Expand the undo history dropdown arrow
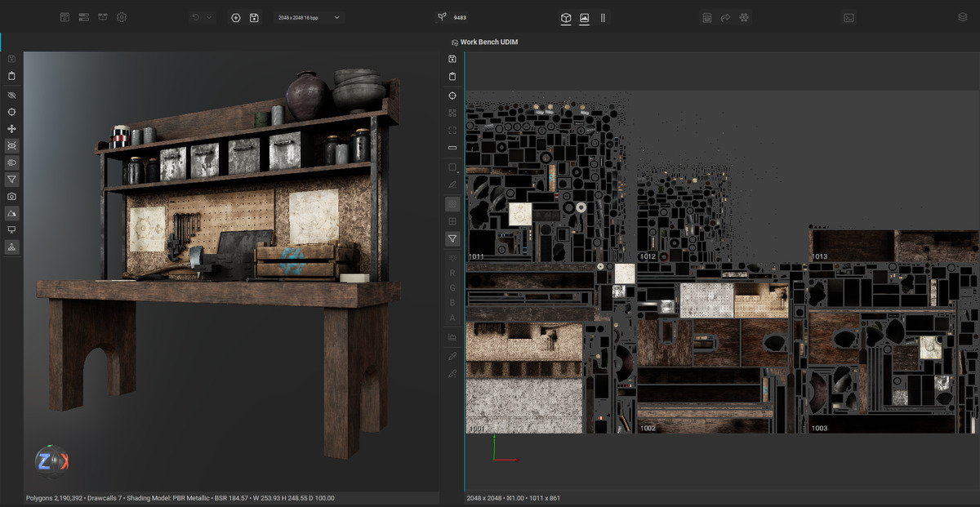980x507 pixels. [x=209, y=17]
